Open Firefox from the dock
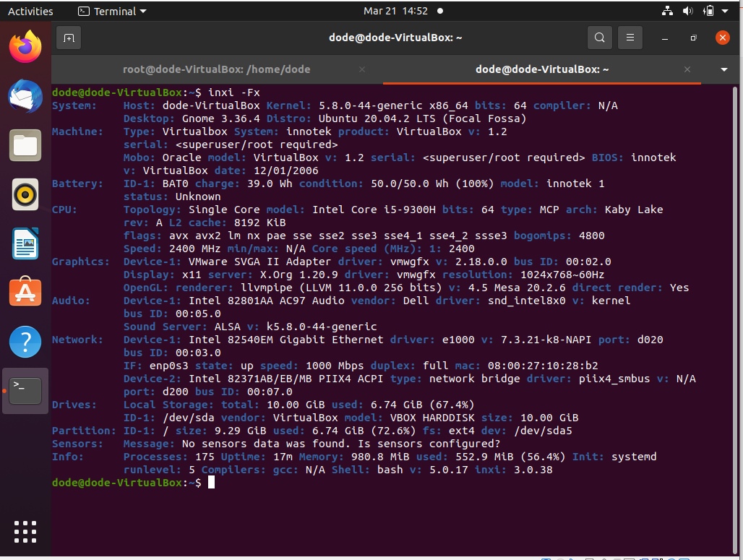The width and height of the screenshot is (743, 560). coord(25,46)
